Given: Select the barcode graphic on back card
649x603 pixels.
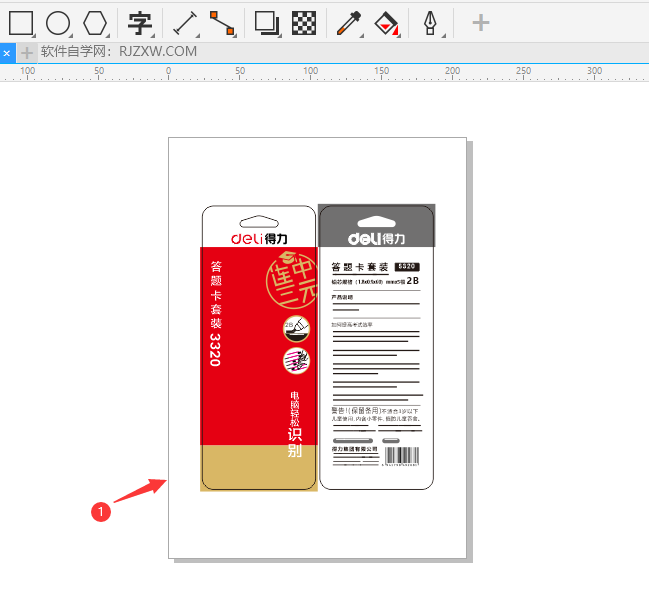Looking at the screenshot, I should tap(402, 456).
